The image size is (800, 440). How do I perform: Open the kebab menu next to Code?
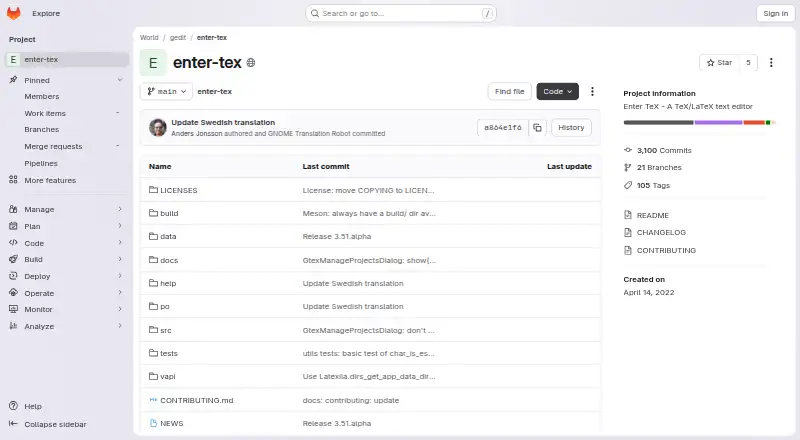(592, 91)
